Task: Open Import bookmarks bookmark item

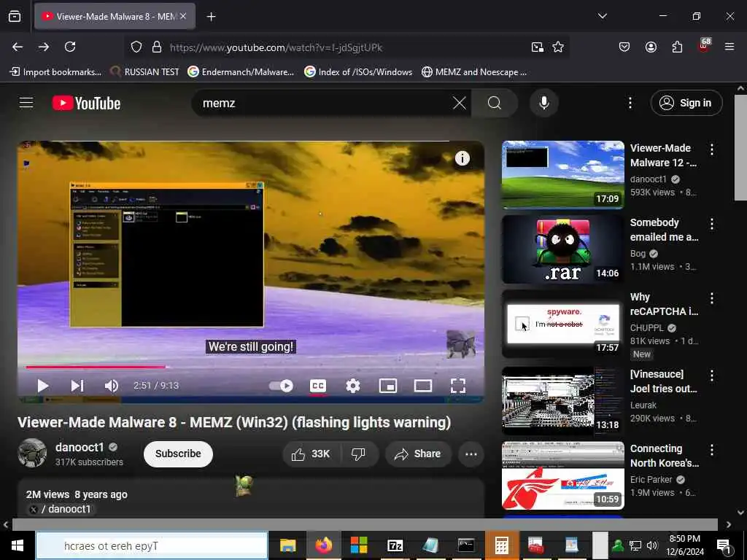Action: tap(55, 72)
